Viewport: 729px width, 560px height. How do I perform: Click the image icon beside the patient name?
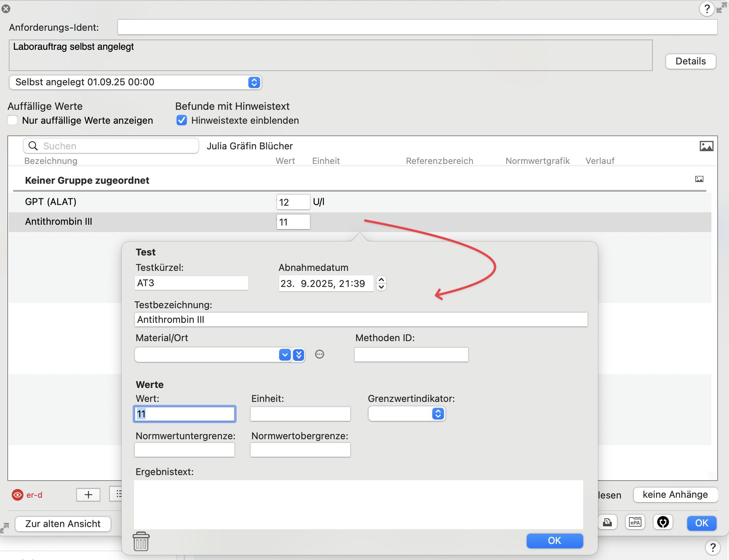point(706,146)
